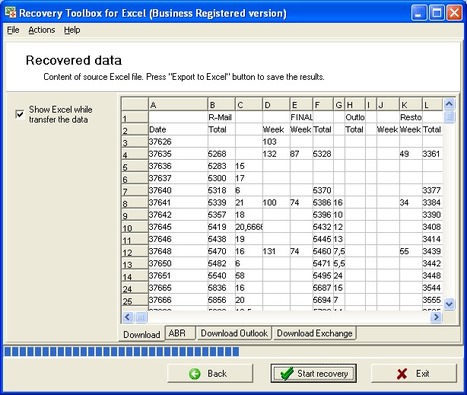Select row header 25
The height and width of the screenshot is (395, 467).
click(x=135, y=300)
